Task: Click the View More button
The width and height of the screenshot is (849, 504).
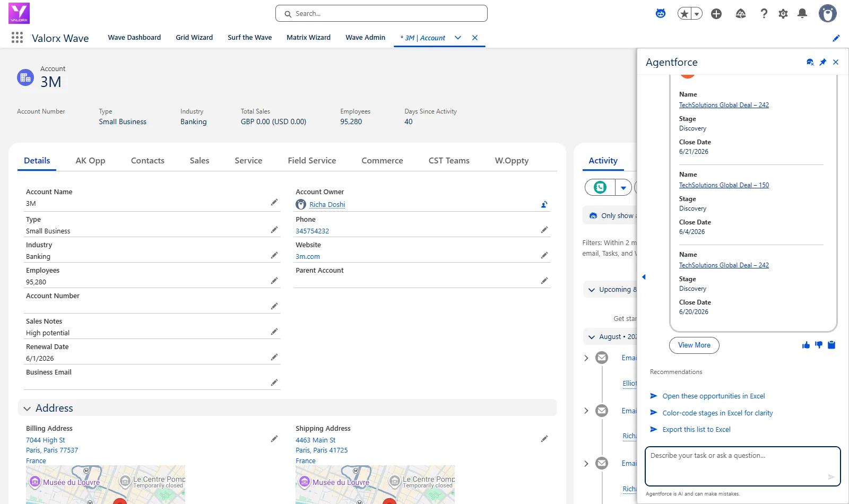Action: point(694,345)
